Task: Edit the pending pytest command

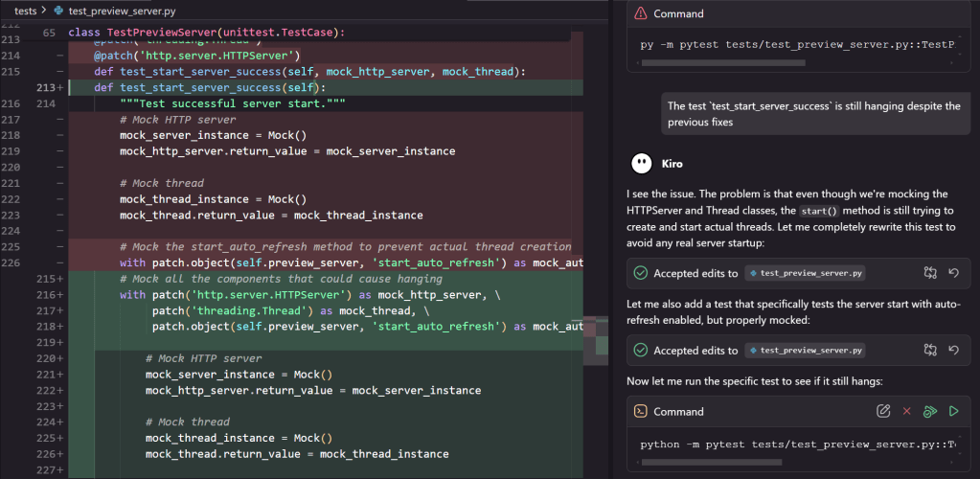Action: [883, 411]
